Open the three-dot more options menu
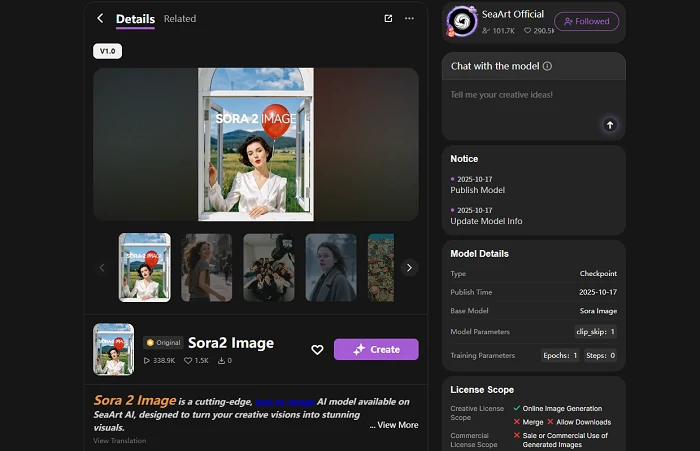 409,18
